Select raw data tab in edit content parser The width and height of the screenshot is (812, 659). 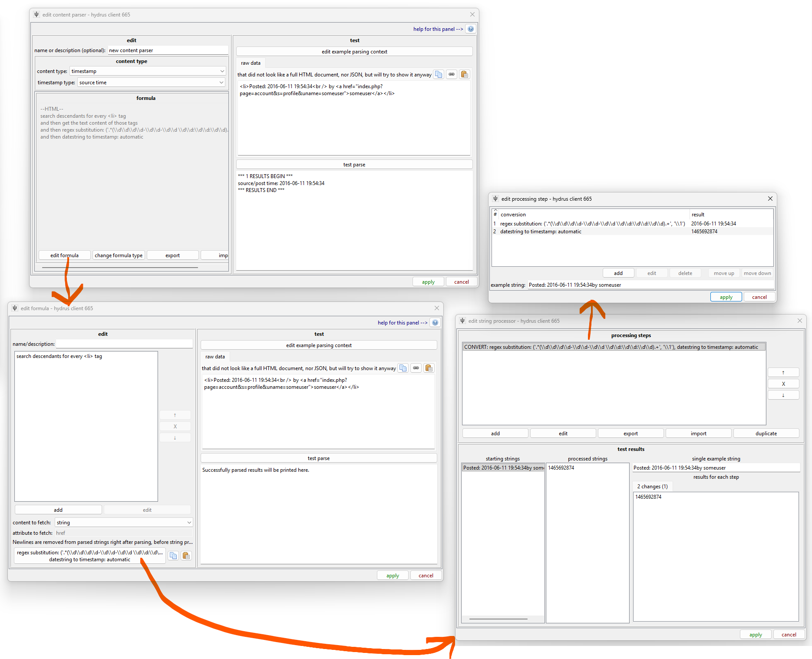click(x=251, y=63)
